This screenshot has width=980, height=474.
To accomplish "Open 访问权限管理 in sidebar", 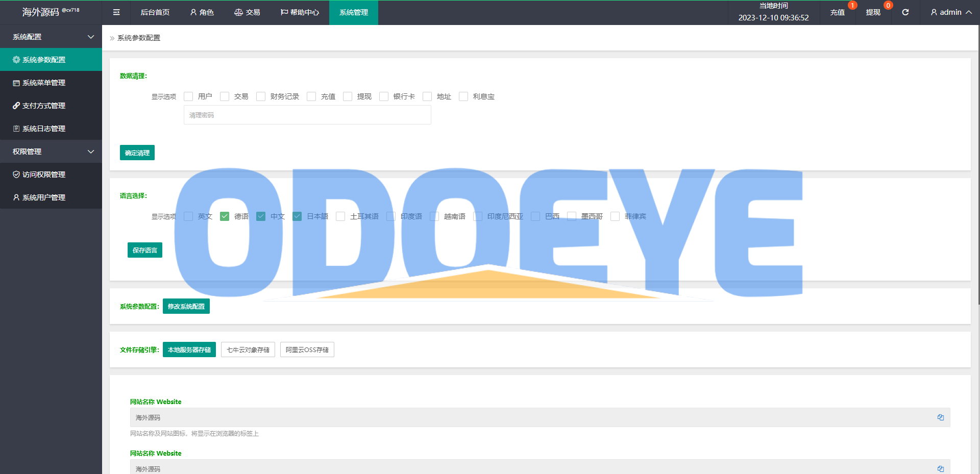I will (x=51, y=174).
